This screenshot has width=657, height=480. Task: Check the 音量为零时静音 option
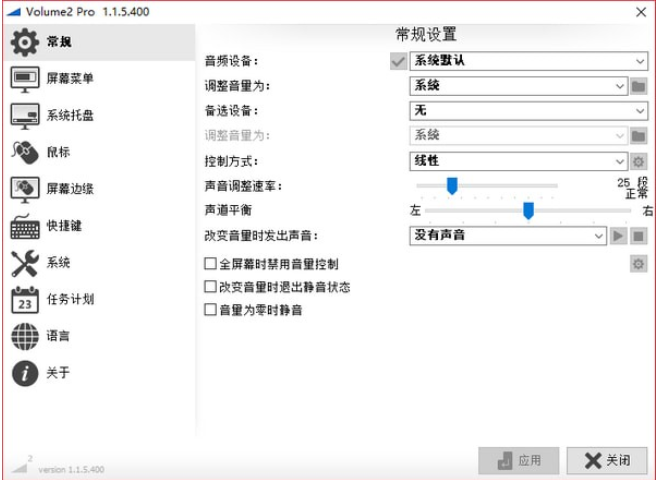[x=210, y=311]
